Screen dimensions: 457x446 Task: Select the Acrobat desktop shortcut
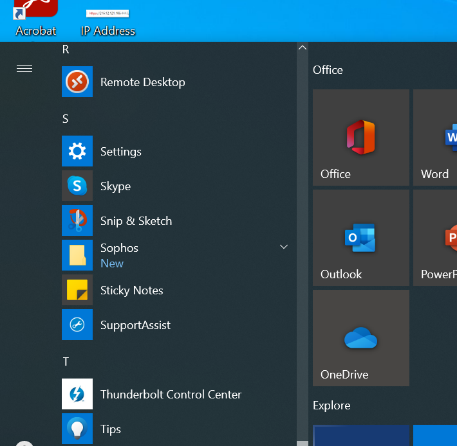[36, 18]
